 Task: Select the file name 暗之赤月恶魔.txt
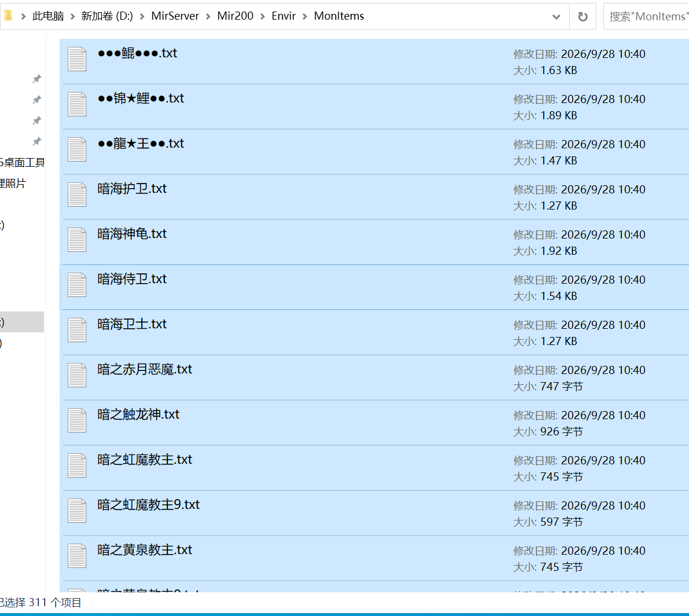coord(145,370)
